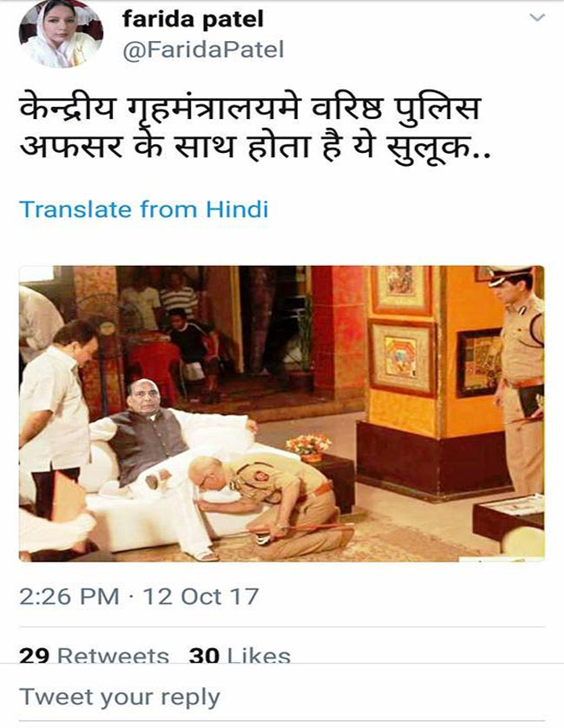Click the bold likes count number 30
Viewport: 564px width, 728px height.
pos(205,656)
